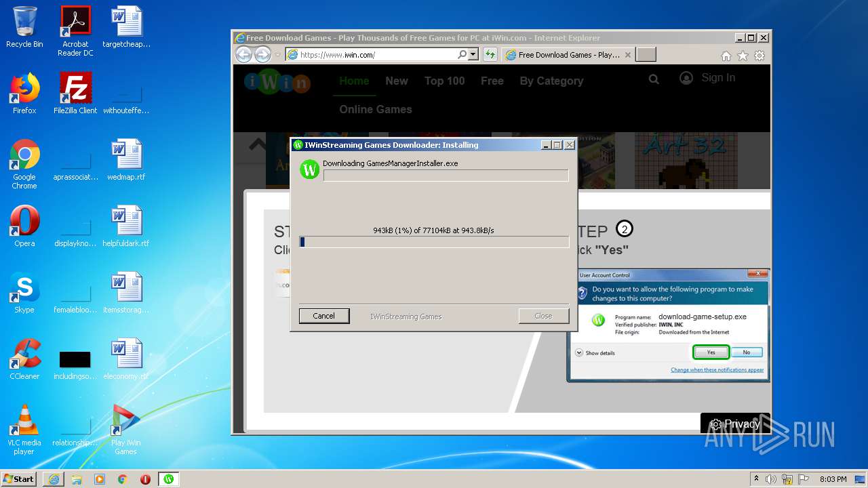Open the IE favorites star icon
The width and height of the screenshot is (868, 488).
click(743, 56)
